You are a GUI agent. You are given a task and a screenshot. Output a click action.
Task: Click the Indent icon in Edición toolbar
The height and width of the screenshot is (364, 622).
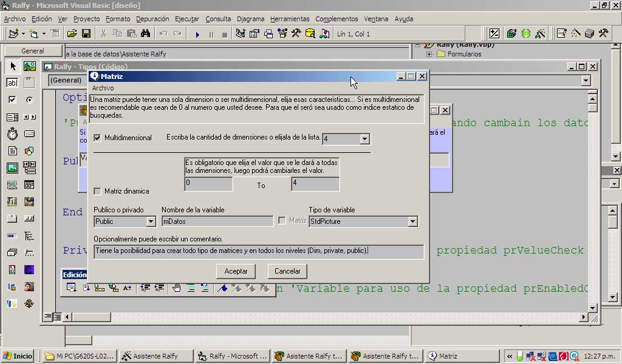click(145, 288)
